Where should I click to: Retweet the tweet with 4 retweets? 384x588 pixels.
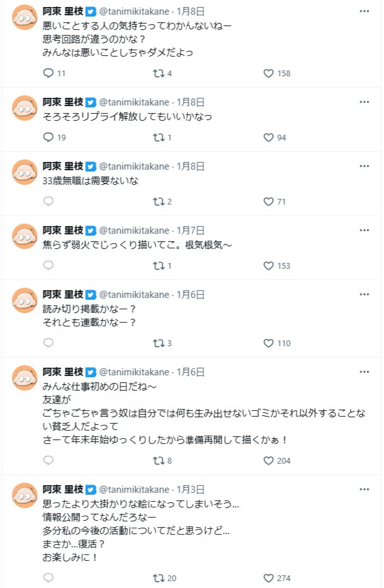(x=159, y=73)
